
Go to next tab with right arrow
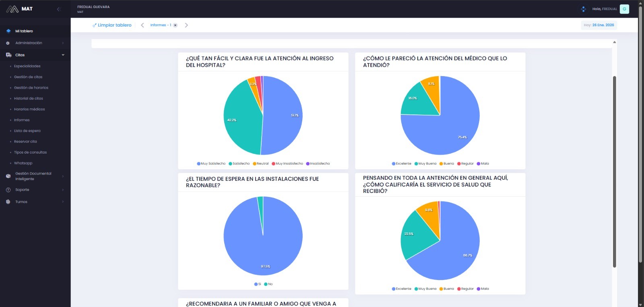(186, 25)
